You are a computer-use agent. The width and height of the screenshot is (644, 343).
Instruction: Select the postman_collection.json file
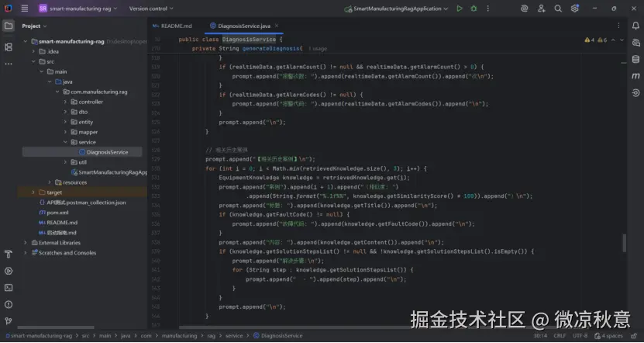pos(82,203)
